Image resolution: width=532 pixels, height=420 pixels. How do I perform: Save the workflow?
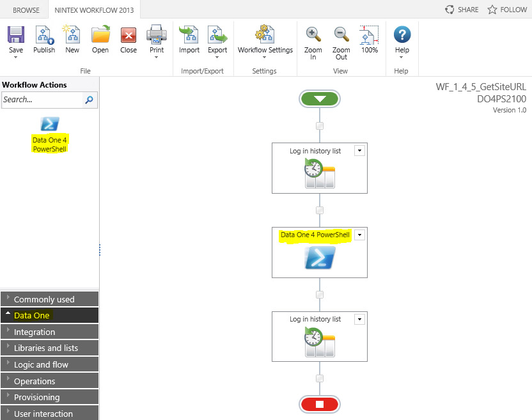pyautogui.click(x=15, y=37)
